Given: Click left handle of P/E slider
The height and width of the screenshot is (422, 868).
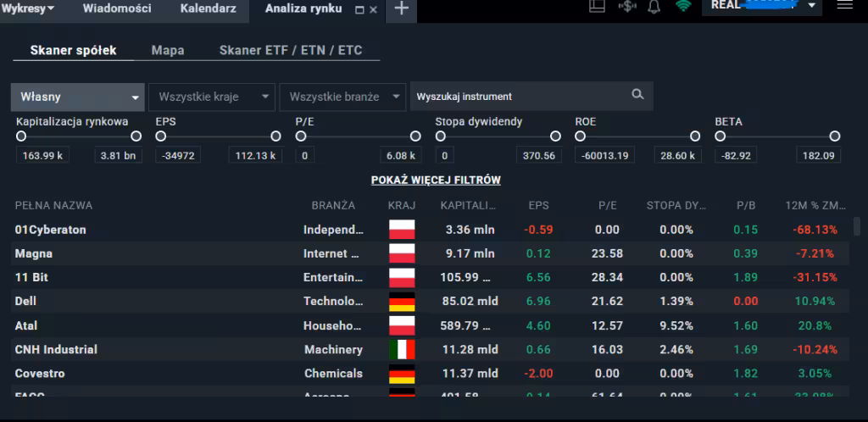Looking at the screenshot, I should 301,136.
